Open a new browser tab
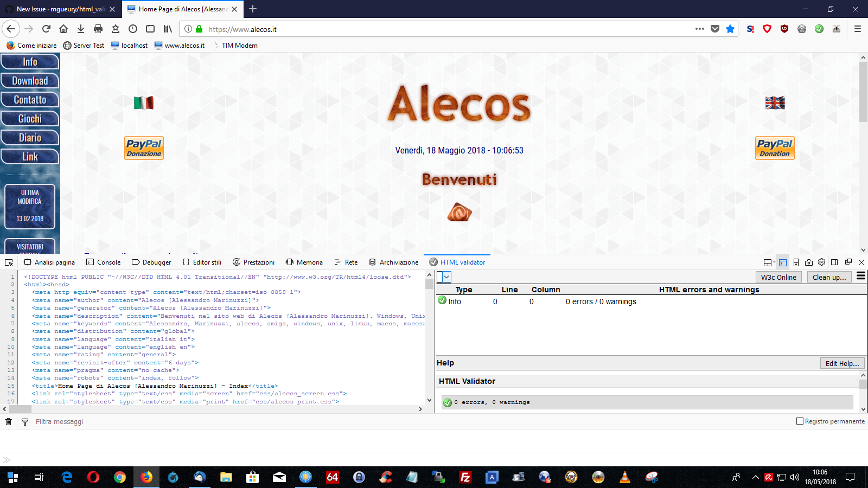868x488 pixels. coord(253,9)
